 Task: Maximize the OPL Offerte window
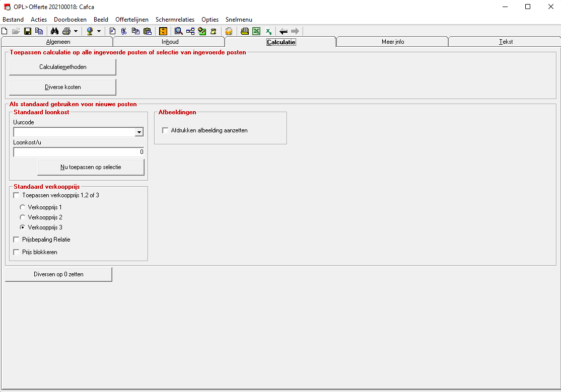click(x=528, y=7)
